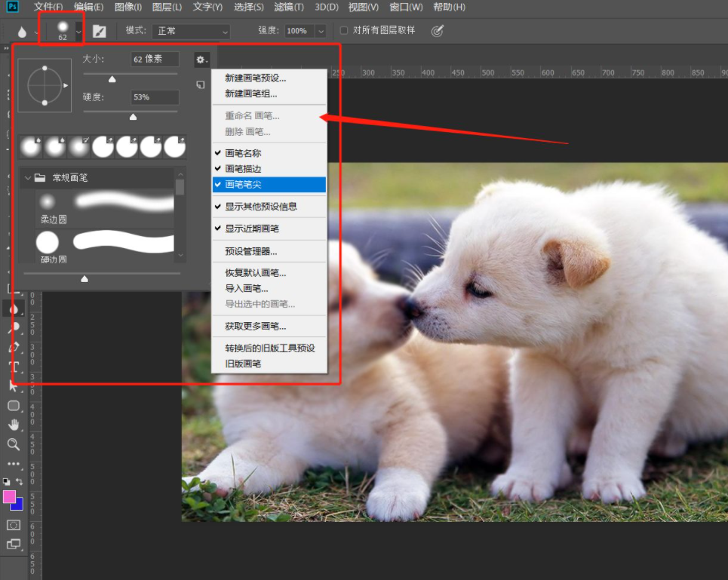Open the 图像(I) menu
The image size is (728, 580).
128,7
